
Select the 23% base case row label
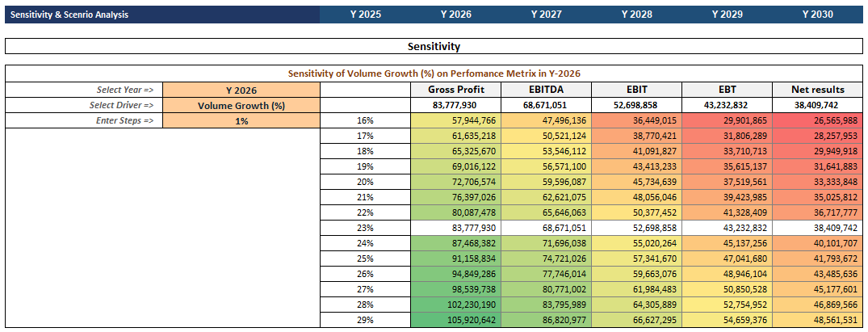click(365, 228)
